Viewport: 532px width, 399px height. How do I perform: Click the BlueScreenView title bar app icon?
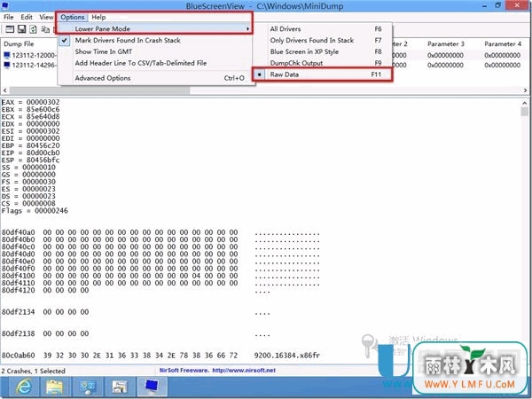[5, 5]
